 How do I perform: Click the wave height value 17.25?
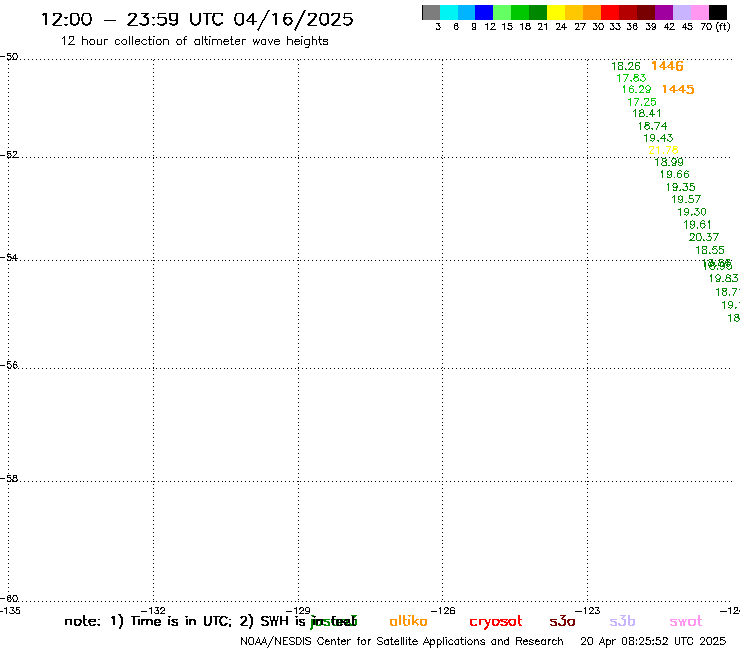[x=642, y=102]
